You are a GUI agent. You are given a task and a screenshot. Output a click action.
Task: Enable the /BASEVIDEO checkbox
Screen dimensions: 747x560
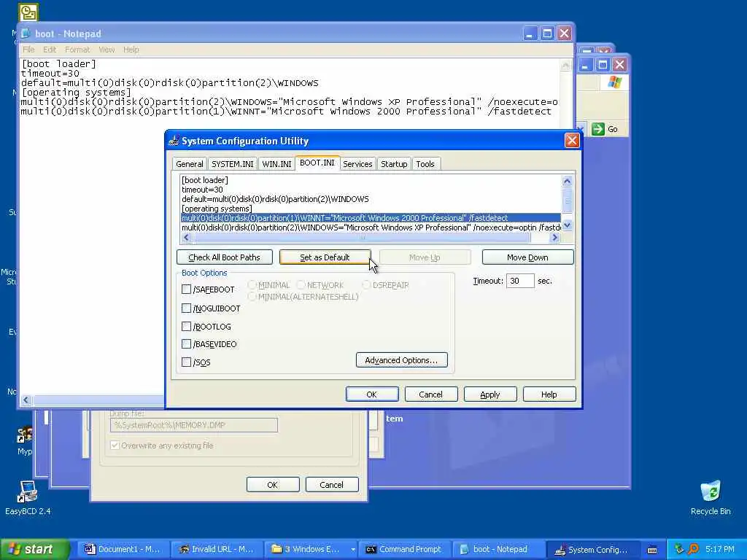[186, 344]
